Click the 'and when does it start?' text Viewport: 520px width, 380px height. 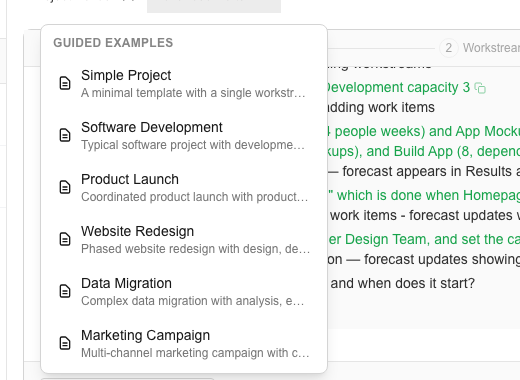pos(402,283)
